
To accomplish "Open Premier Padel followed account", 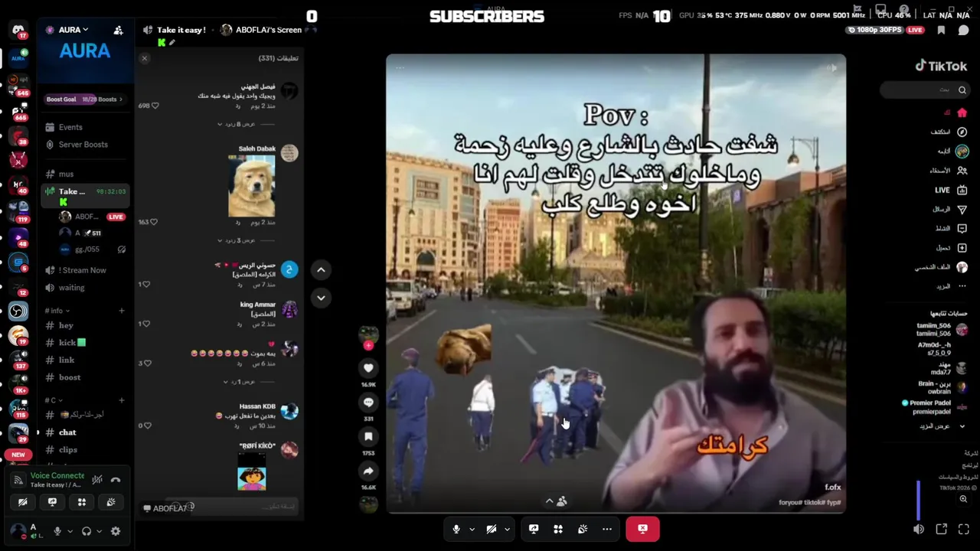I will coord(936,407).
